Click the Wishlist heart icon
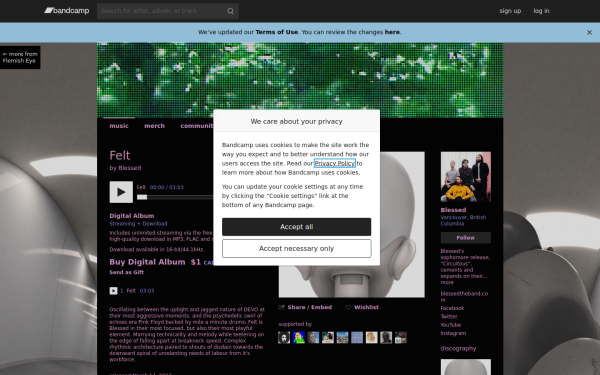The image size is (600, 375). [348, 307]
